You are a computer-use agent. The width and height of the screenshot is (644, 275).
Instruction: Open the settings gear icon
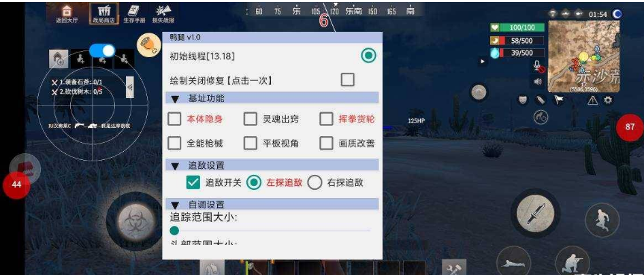609,100
